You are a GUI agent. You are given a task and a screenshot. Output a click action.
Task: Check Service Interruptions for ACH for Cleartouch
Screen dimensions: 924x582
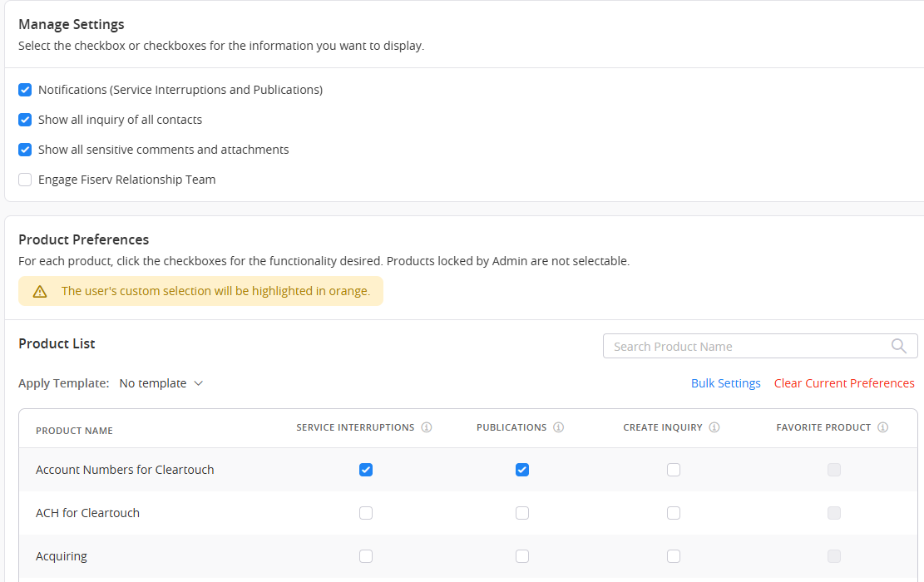click(366, 513)
